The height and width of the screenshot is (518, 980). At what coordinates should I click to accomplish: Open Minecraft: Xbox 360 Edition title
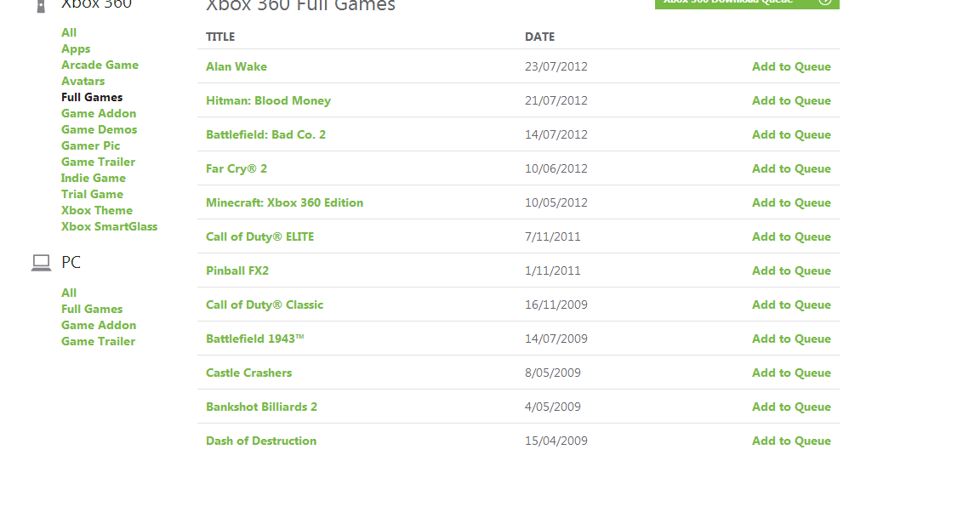(284, 203)
